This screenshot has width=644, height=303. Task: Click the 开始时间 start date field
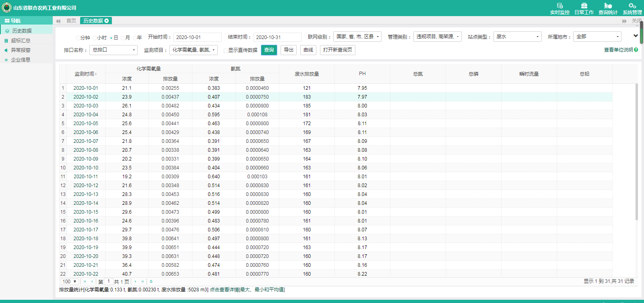[x=197, y=37]
